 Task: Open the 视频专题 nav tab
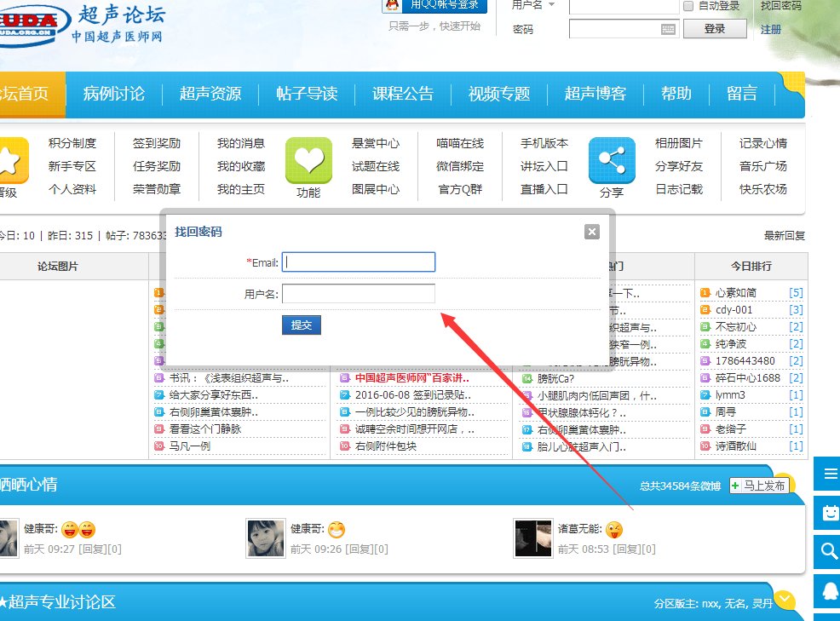[499, 94]
